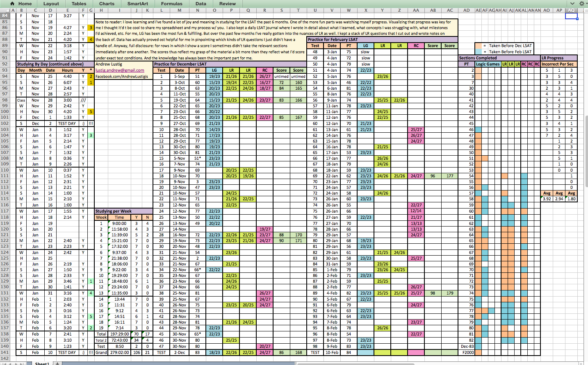Select the RC score cell 12/14
Image resolution: width=588 pixels, height=365 pixels.
(416, 211)
